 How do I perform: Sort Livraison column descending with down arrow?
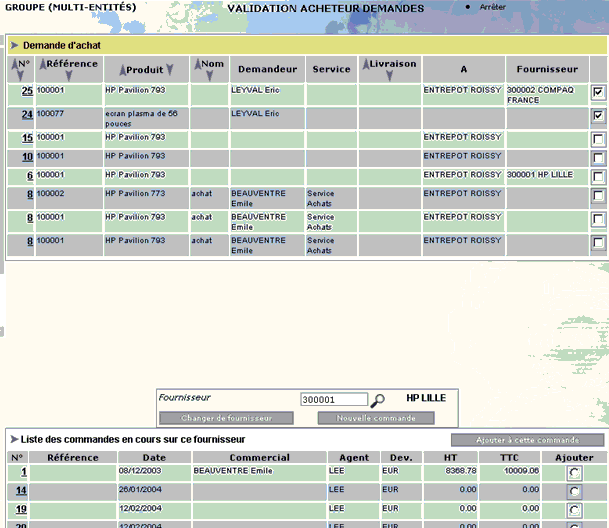coord(389,75)
